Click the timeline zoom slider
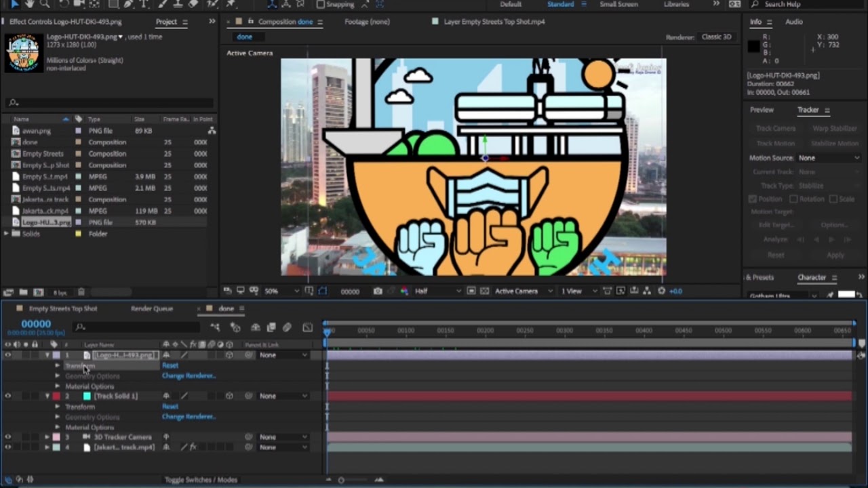868x488 pixels. pyautogui.click(x=342, y=480)
